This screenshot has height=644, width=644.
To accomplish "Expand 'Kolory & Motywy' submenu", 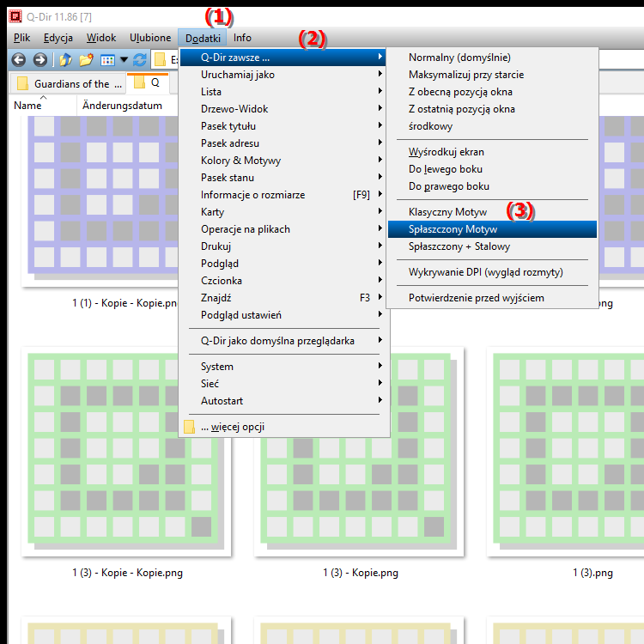I will (283, 161).
